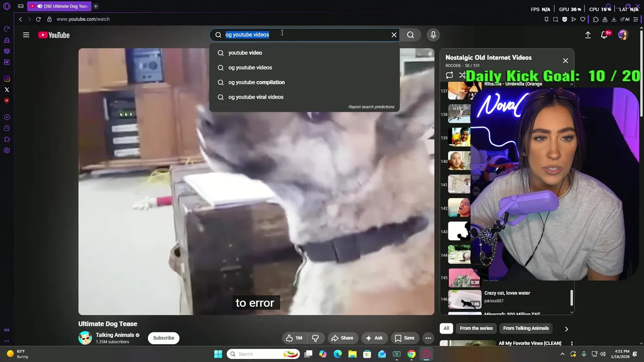
Task: Open the Talking Animals channel name
Action: coord(115,335)
